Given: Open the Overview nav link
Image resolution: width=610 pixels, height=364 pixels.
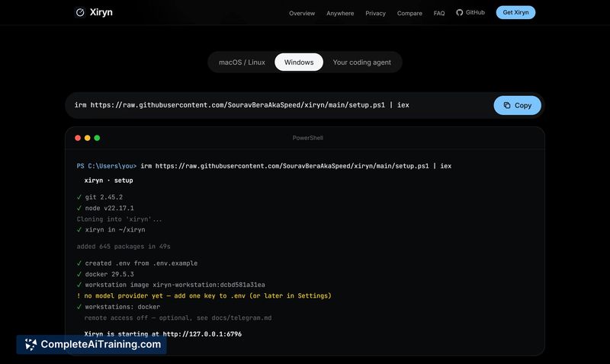Looking at the screenshot, I should pyautogui.click(x=302, y=13).
